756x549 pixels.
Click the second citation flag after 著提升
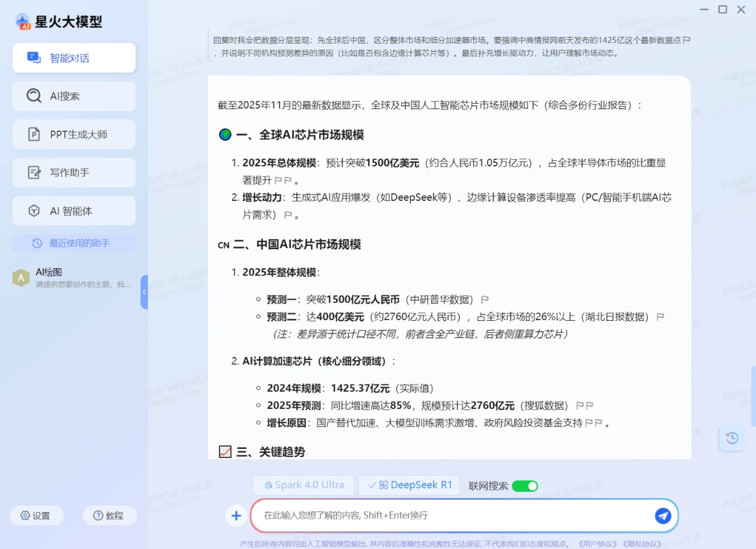(288, 180)
